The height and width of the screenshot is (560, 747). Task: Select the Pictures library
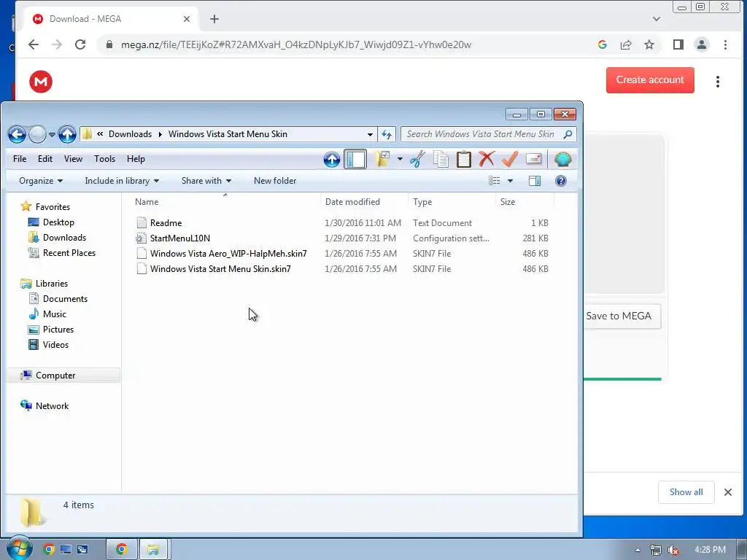click(x=58, y=330)
